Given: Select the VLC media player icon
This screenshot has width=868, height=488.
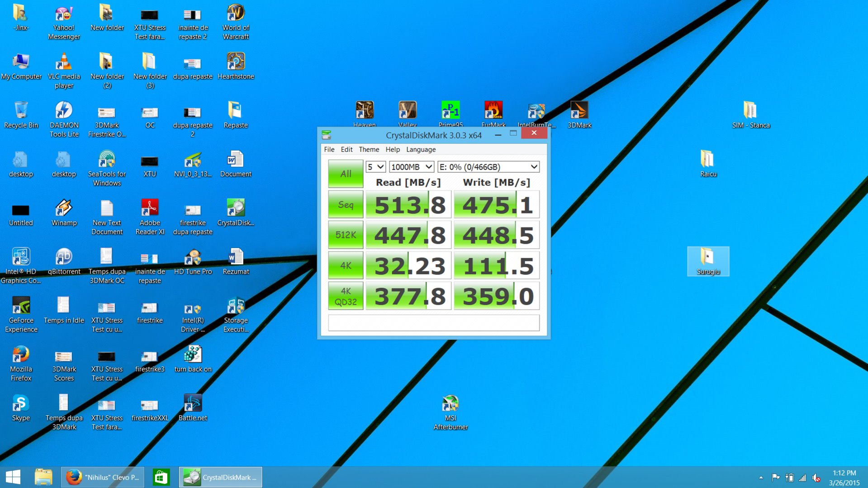Looking at the screenshot, I should [x=64, y=71].
